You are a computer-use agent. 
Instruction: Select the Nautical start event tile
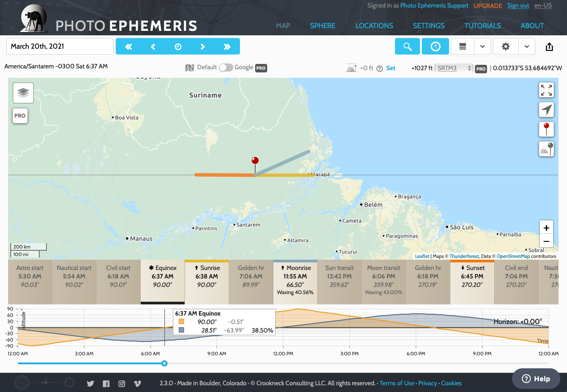(x=74, y=282)
